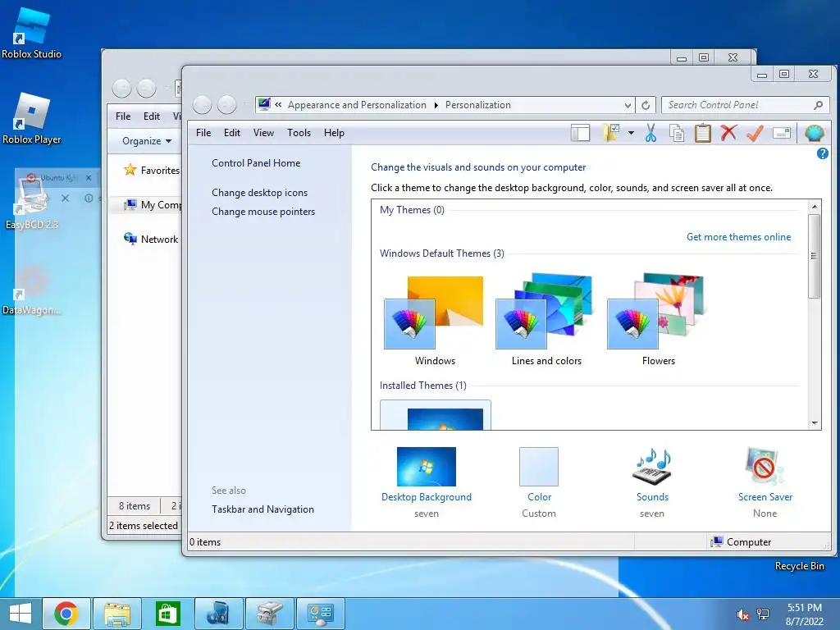Open the Windows Store taskbar icon
Viewport: 840px width, 630px height.
click(168, 614)
